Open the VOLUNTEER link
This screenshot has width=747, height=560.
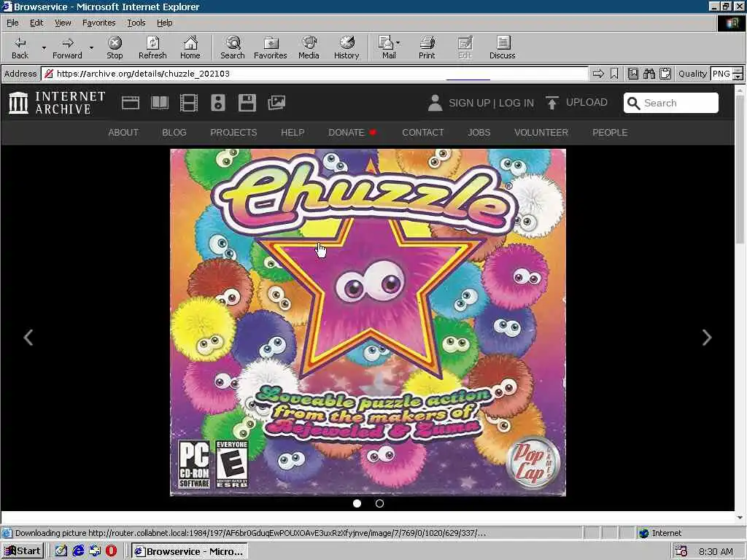click(x=541, y=133)
